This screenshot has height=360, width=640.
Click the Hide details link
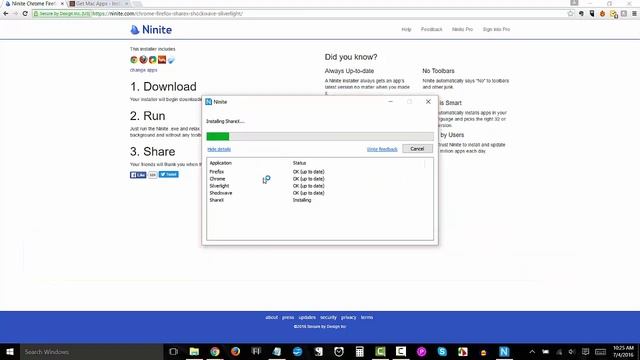[219, 149]
